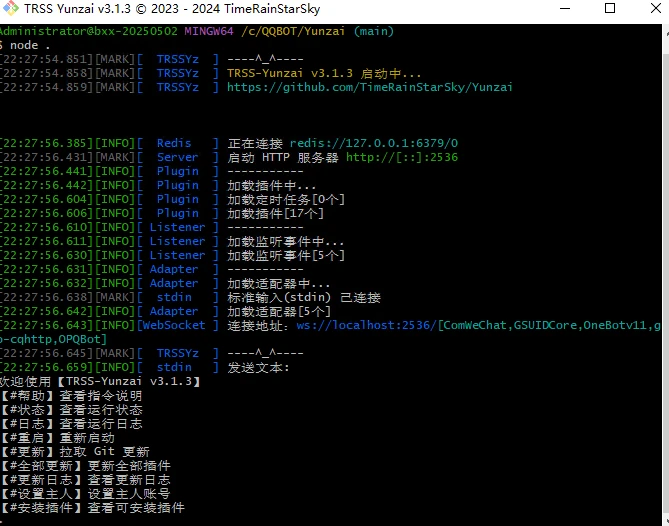This screenshot has height=526, width=669.
Task: Click the '【#重启】重新启动' line
Action: point(57,438)
